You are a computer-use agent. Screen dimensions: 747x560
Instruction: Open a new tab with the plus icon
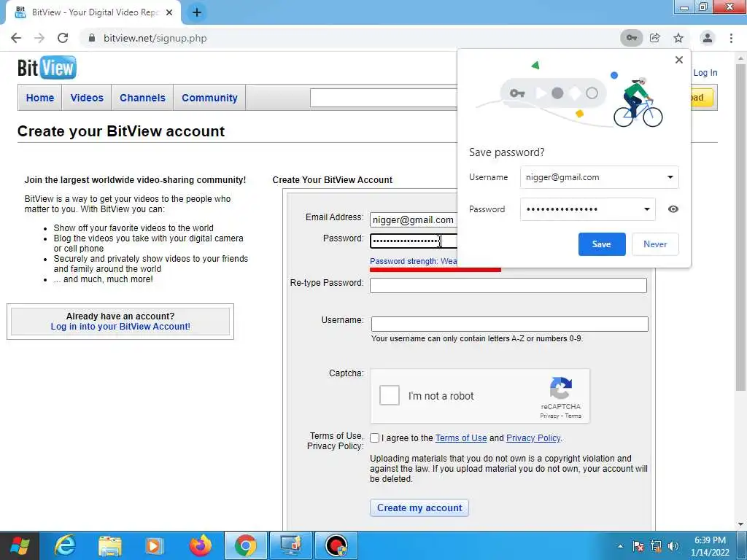click(x=197, y=12)
